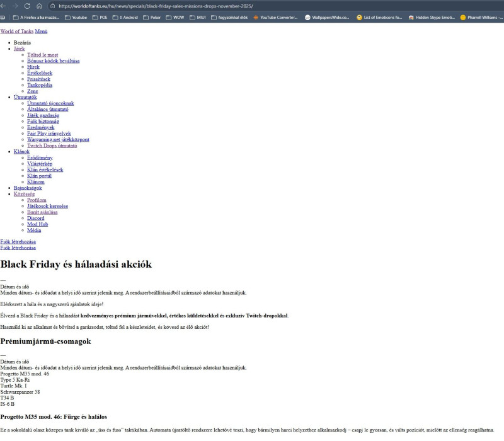Open the 'A Firefox alkalmazás' bookmark folder

point(36,18)
